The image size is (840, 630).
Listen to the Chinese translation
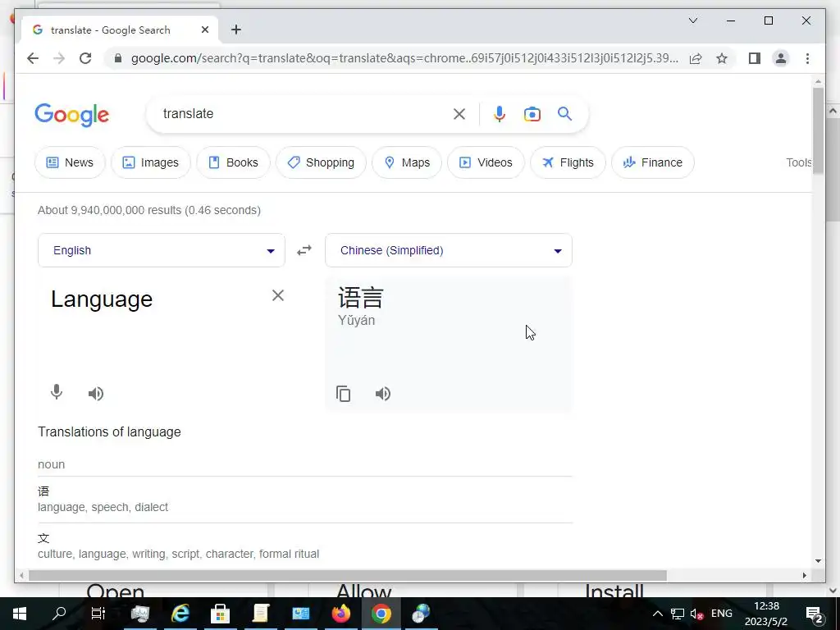coord(383,394)
